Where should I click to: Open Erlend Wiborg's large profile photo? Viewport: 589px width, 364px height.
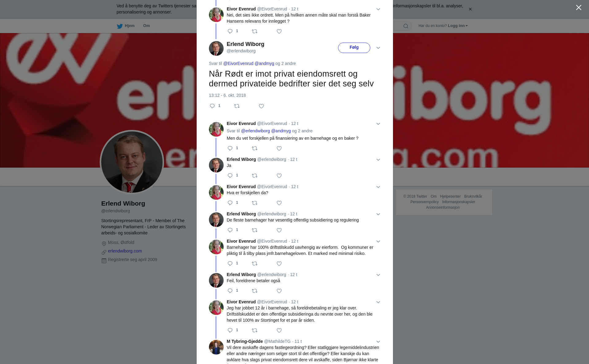coord(132,162)
